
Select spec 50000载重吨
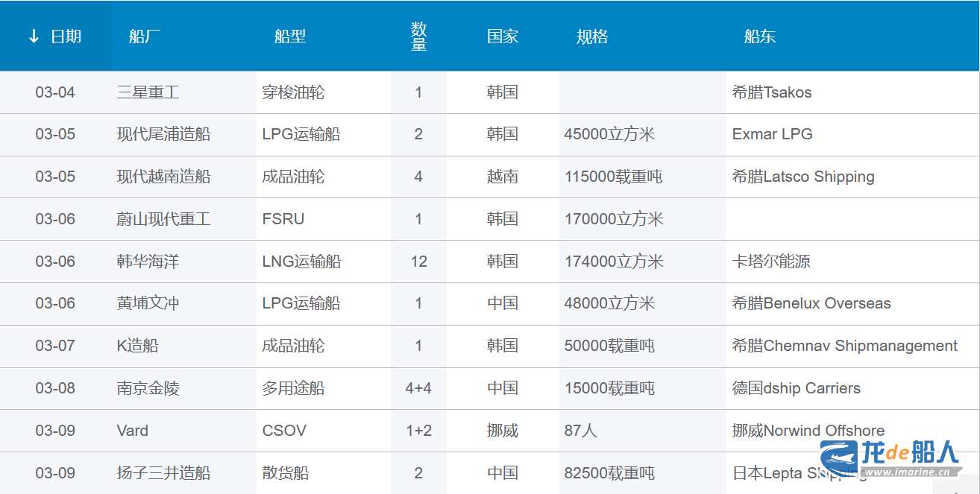(x=610, y=346)
